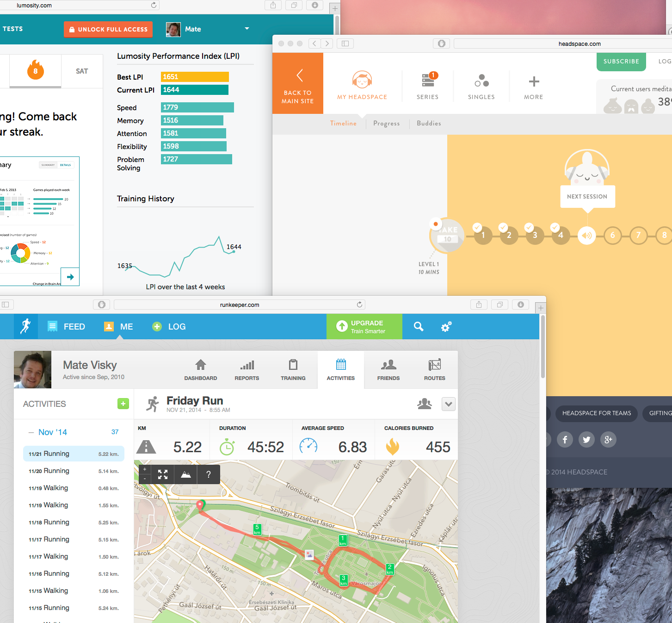672x623 pixels.
Task: Open RunKeeper Reports tab
Action: click(247, 370)
